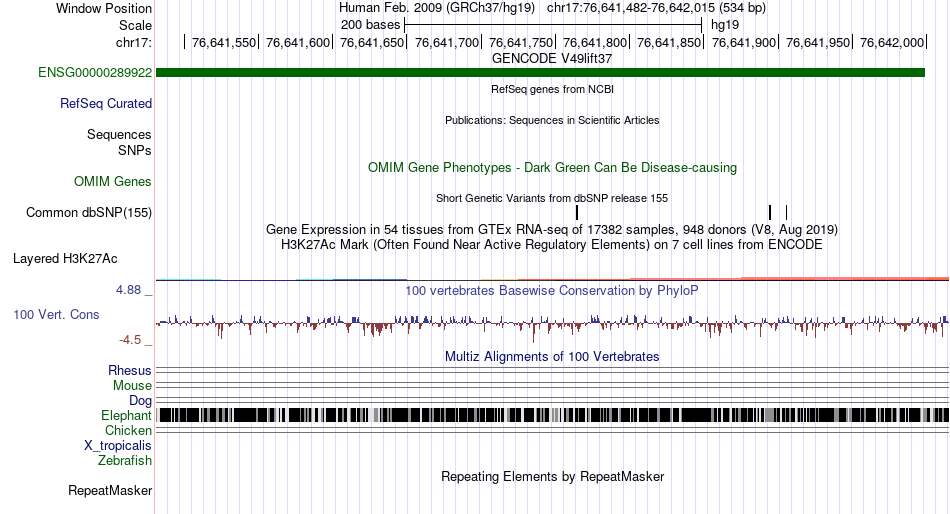
Task: Click the OMIM Gene Phenotypes track title
Action: (552, 167)
